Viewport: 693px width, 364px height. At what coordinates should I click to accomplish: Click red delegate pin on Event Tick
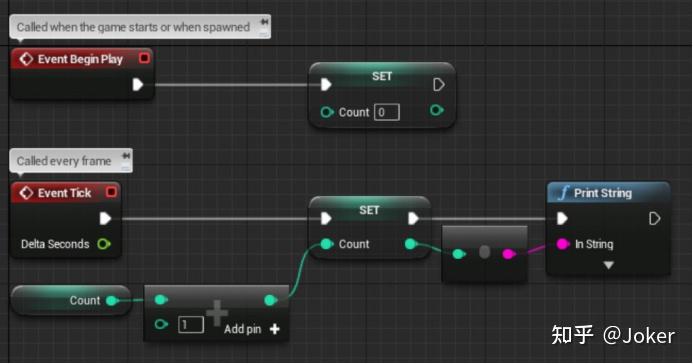click(x=111, y=192)
